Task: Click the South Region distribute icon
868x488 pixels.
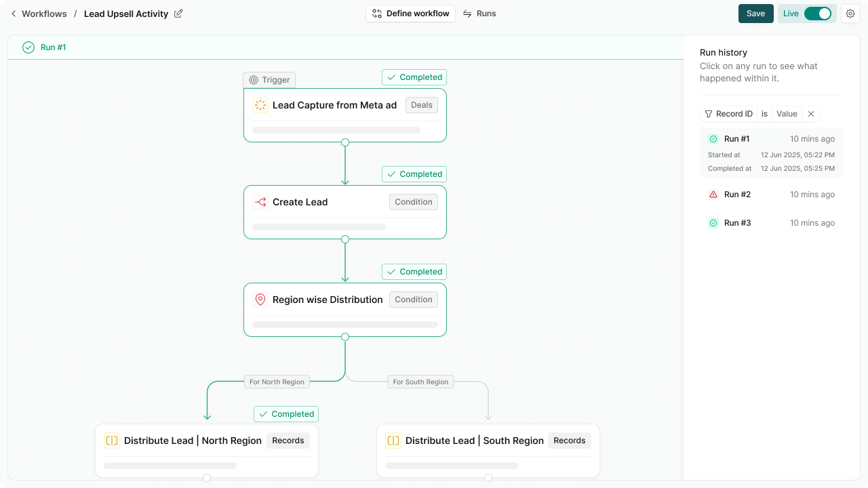Action: coord(393,441)
